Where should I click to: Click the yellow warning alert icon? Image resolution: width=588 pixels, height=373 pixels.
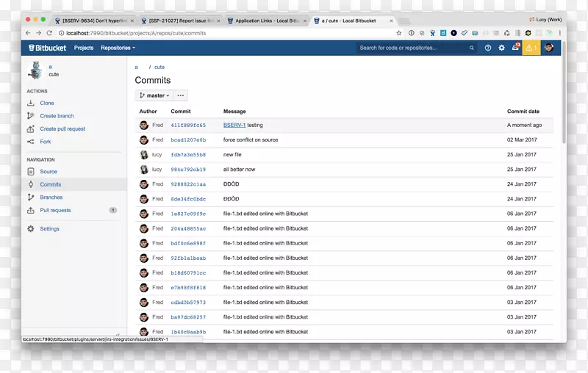point(531,48)
